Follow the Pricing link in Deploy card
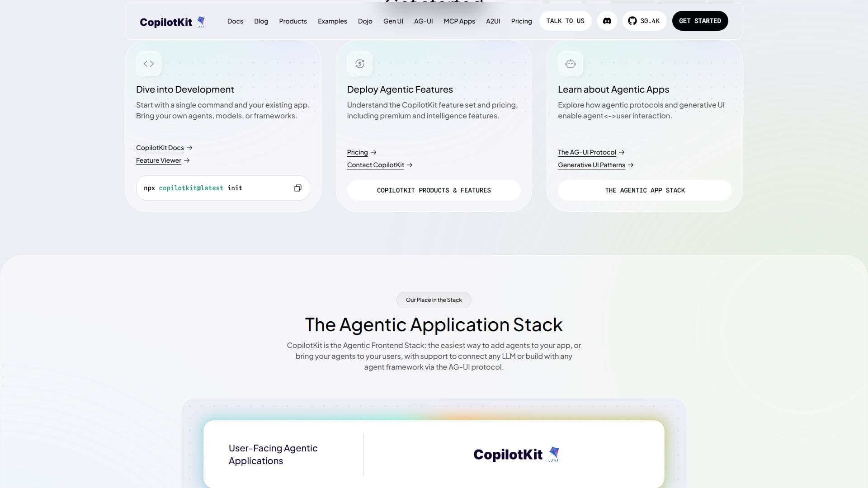Screen dimensions: 868x488 [x=362, y=152]
